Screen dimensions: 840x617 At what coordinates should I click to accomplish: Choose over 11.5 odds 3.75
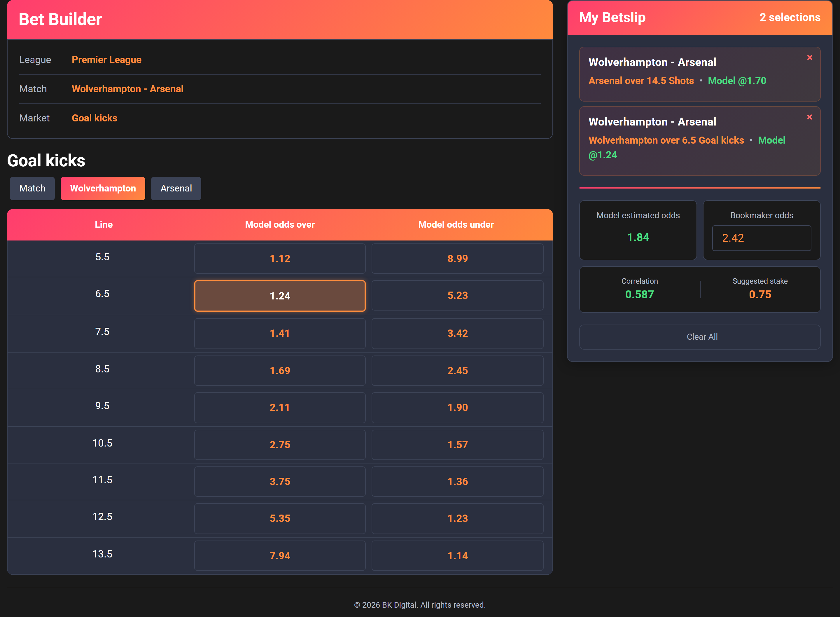coord(280,481)
